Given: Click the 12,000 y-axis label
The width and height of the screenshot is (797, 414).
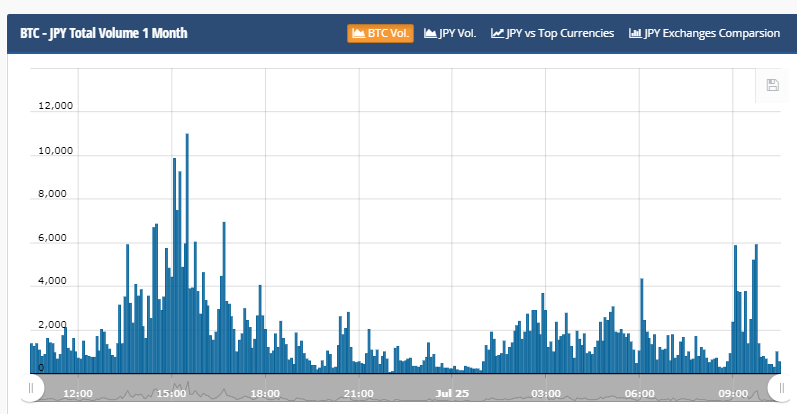Looking at the screenshot, I should tap(55, 106).
